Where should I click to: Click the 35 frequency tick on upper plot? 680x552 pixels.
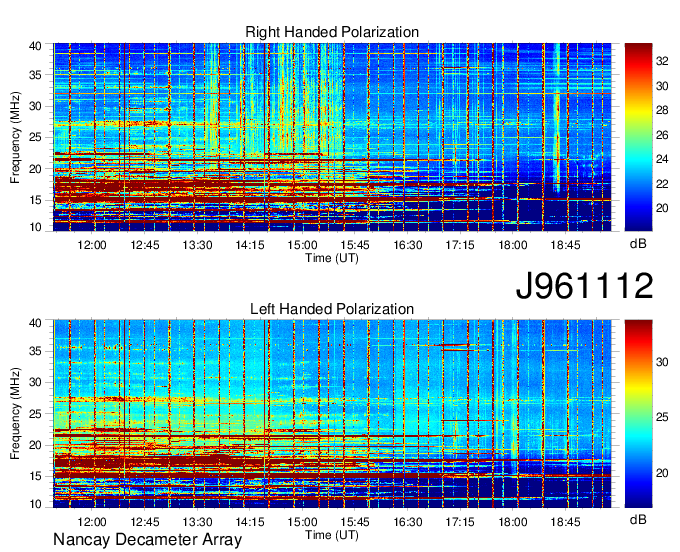click(x=36, y=75)
